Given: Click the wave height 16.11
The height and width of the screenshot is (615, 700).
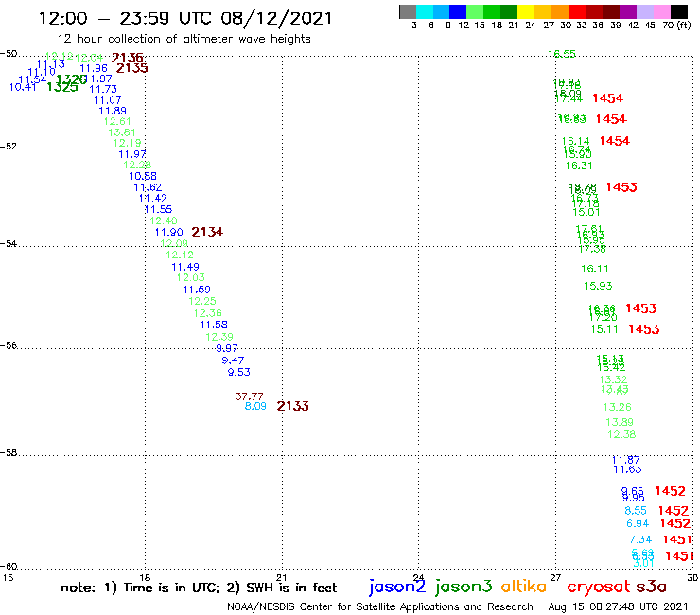Looking at the screenshot, I should click(594, 269).
